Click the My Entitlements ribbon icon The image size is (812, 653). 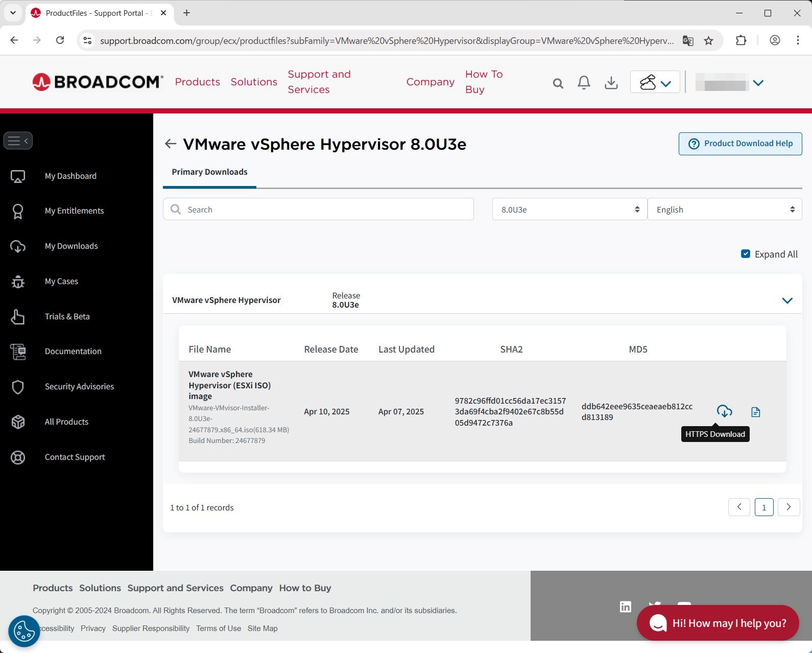click(x=18, y=212)
